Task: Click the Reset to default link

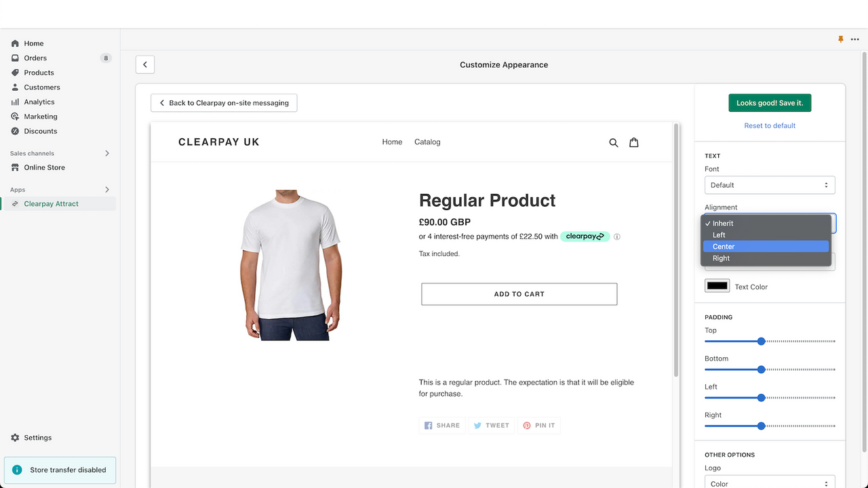Action: pos(770,125)
